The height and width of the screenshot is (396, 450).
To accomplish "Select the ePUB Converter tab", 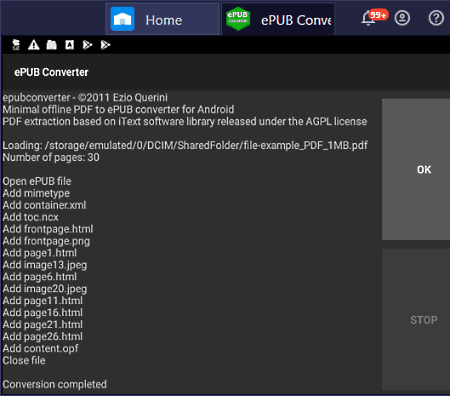I will coord(278,19).
